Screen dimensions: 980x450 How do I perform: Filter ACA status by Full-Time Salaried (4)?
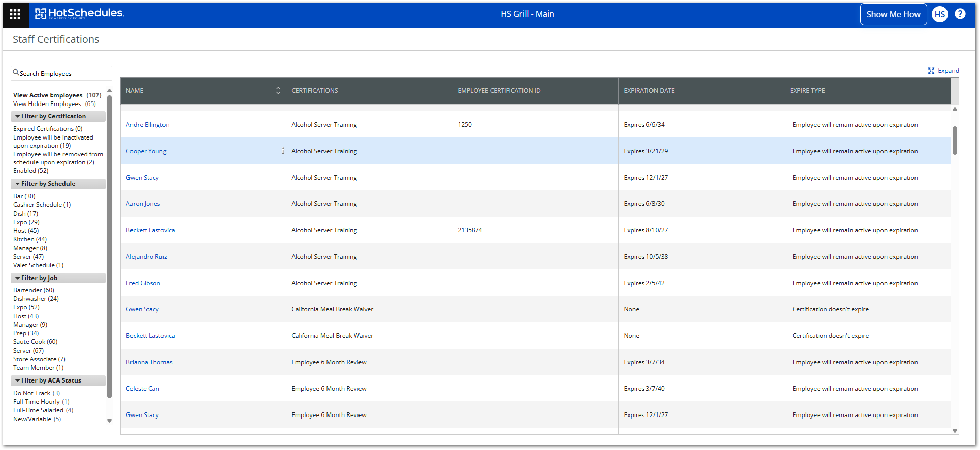(43, 410)
